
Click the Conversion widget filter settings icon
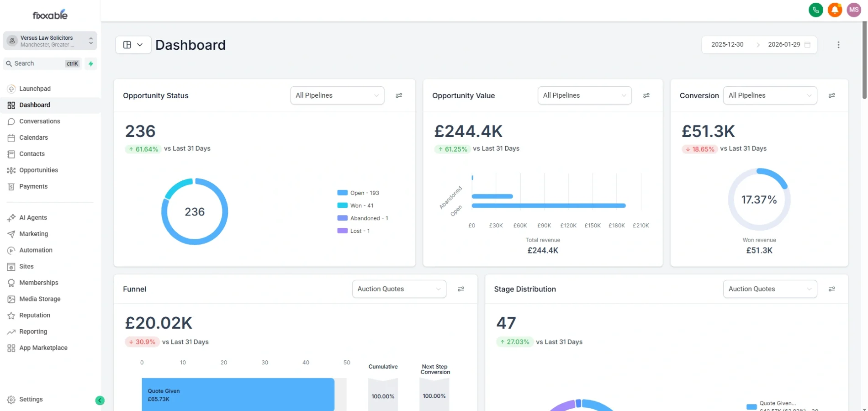831,95
